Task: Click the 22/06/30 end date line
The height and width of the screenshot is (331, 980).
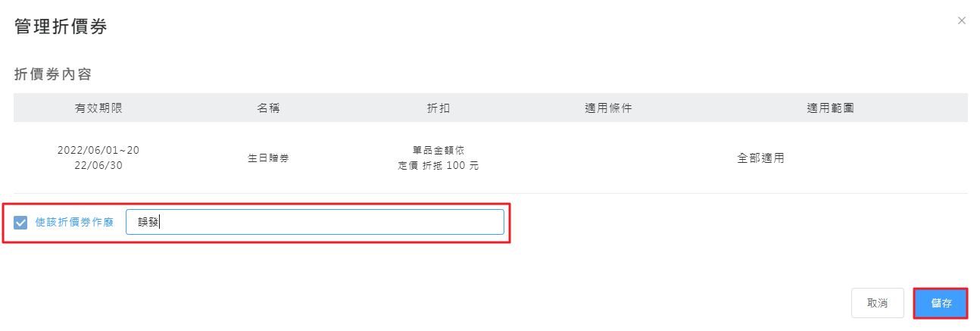Action: point(98,165)
